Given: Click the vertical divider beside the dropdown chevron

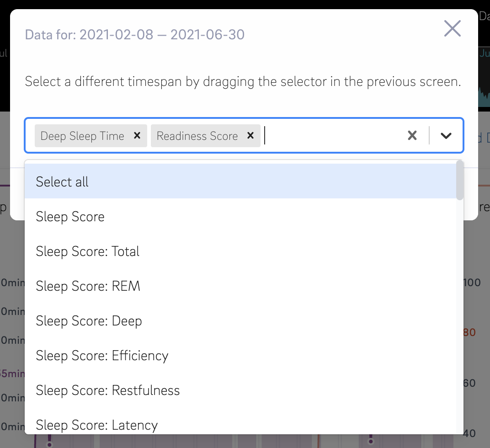Looking at the screenshot, I should (x=429, y=136).
